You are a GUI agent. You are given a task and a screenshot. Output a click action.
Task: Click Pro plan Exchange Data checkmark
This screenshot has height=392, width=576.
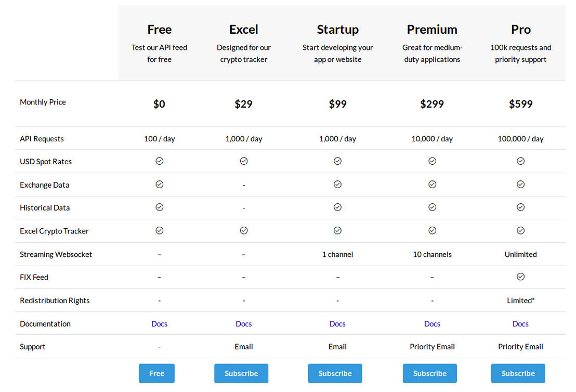(x=520, y=184)
